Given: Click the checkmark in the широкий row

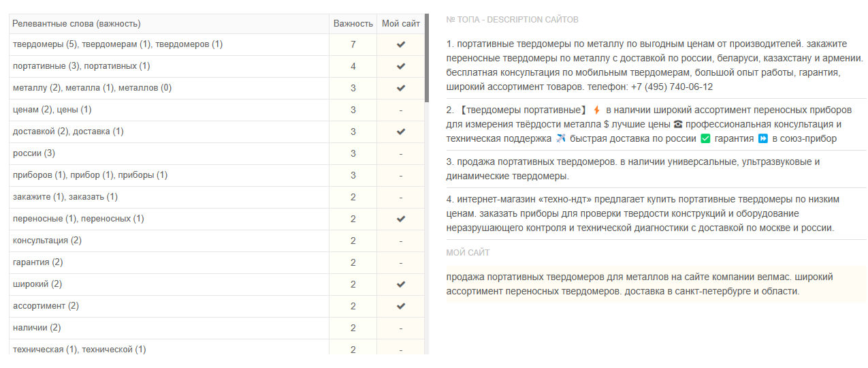Looking at the screenshot, I should 401,284.
